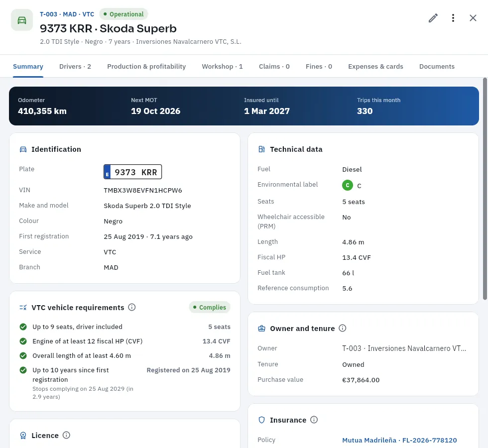
Task: Click the T-003 · MAD · VTC breadcrumb
Action: 67,14
